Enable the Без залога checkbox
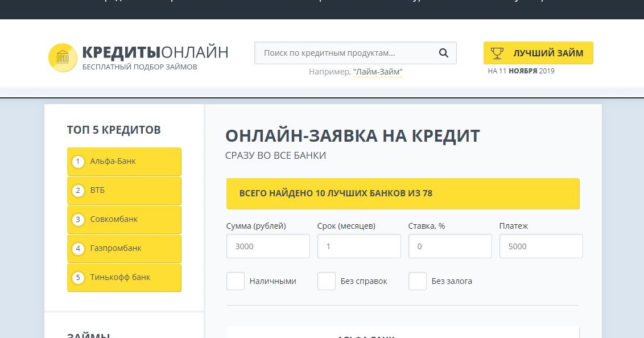The image size is (644, 338). (417, 281)
